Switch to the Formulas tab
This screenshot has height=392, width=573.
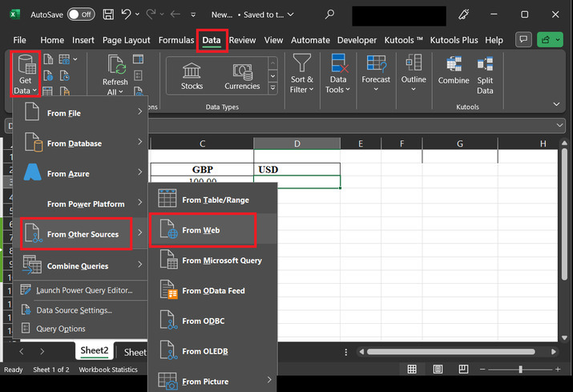(176, 40)
